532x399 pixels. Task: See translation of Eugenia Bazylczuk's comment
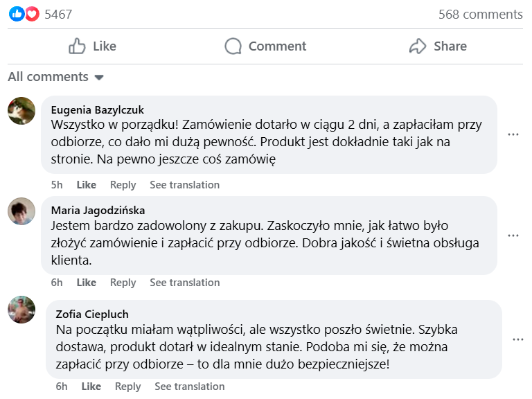coord(184,185)
